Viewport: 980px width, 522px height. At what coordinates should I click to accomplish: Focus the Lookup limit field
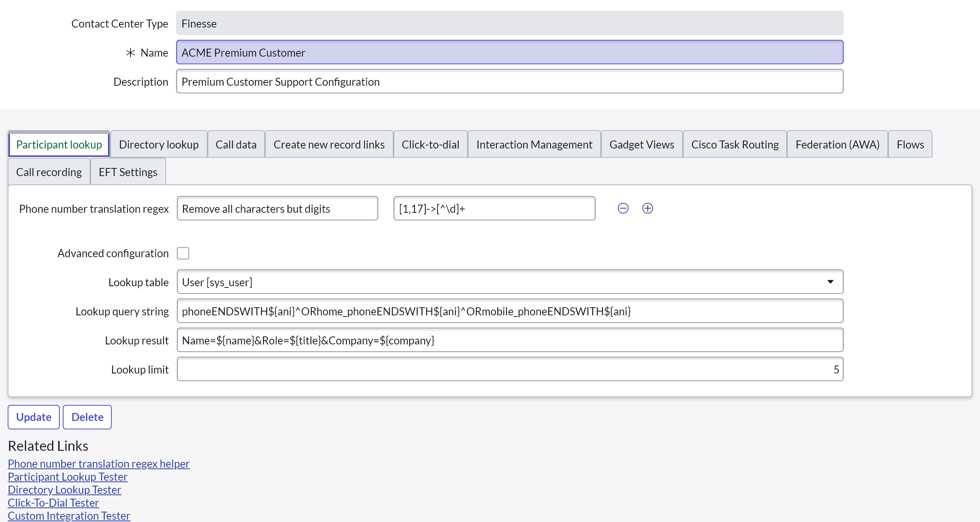(x=510, y=369)
